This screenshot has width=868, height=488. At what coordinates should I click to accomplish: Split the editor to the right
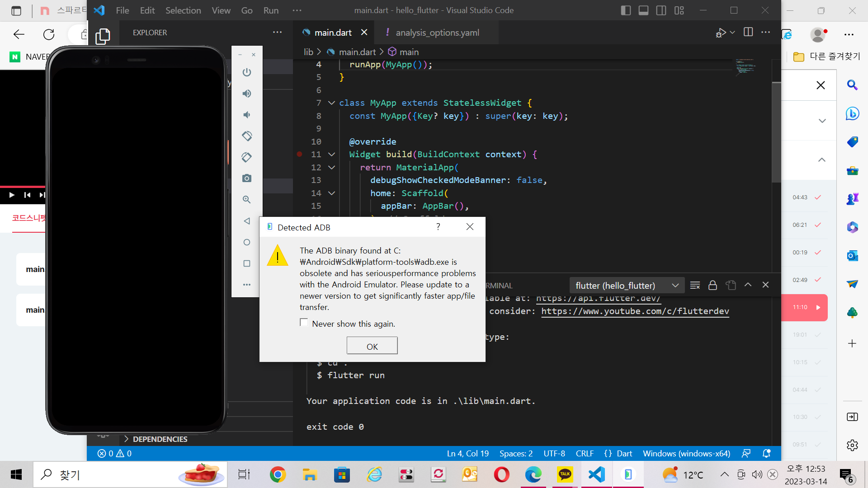(748, 32)
